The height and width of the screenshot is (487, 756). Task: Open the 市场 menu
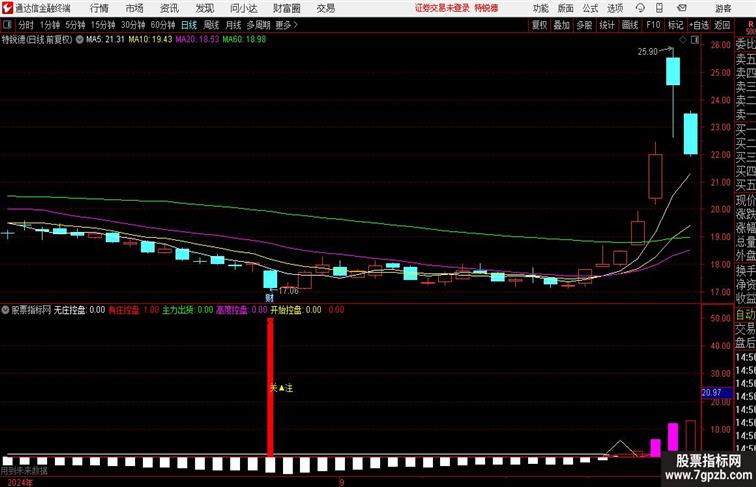135,8
